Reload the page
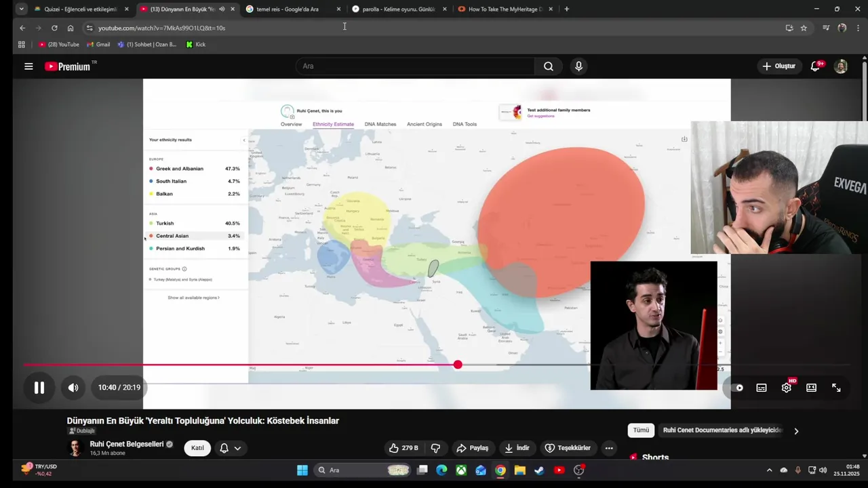The height and width of the screenshot is (488, 868). coord(54,28)
